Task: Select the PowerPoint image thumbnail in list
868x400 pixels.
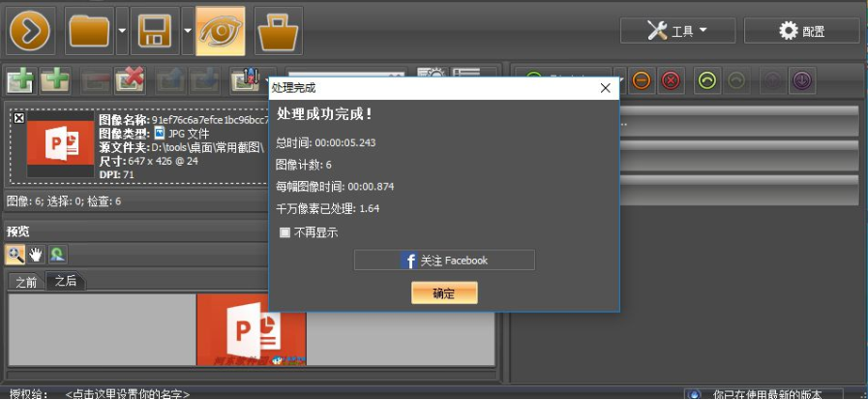Action: click(60, 145)
